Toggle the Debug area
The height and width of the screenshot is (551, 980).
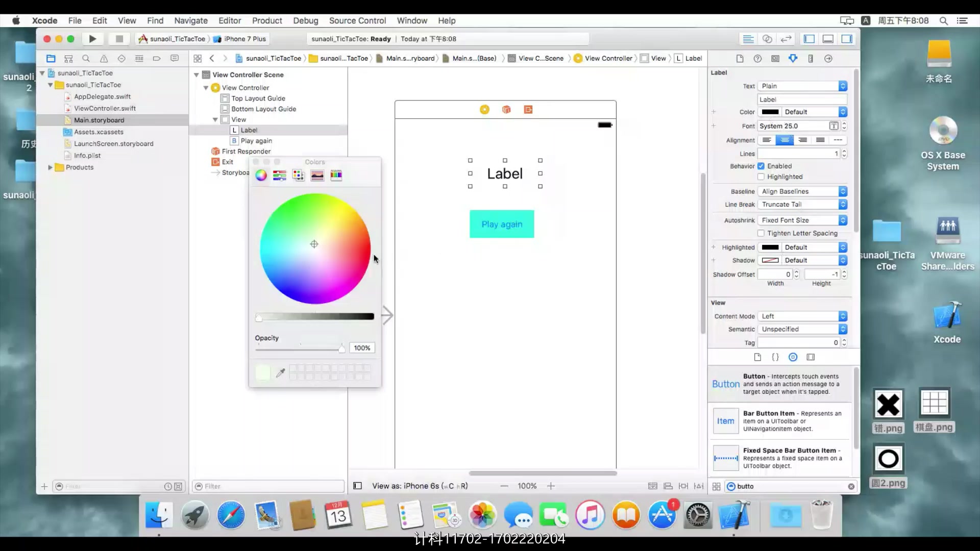point(828,39)
